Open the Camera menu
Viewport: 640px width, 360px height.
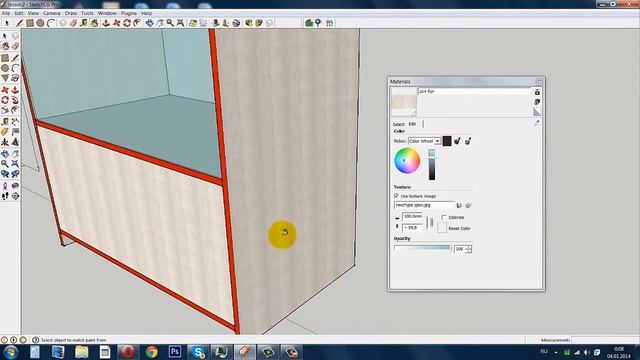[x=51, y=13]
